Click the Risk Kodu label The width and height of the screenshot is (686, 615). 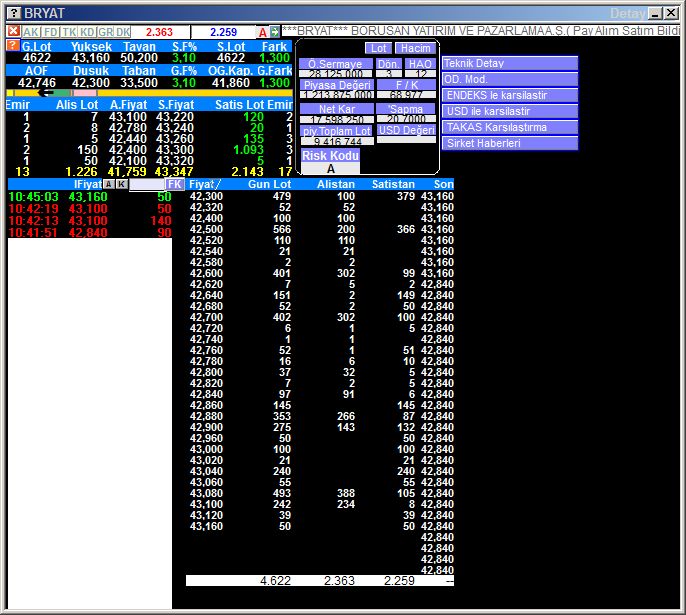click(x=330, y=155)
